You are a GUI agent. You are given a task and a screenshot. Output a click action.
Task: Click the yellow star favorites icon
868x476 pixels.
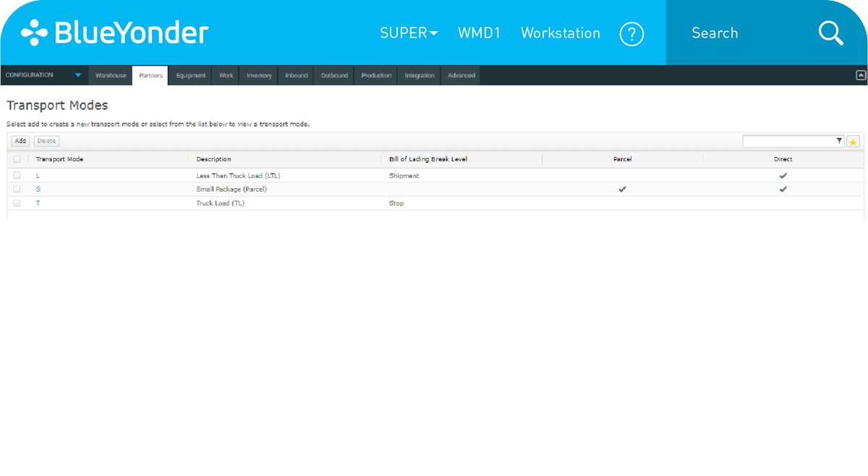click(x=853, y=141)
